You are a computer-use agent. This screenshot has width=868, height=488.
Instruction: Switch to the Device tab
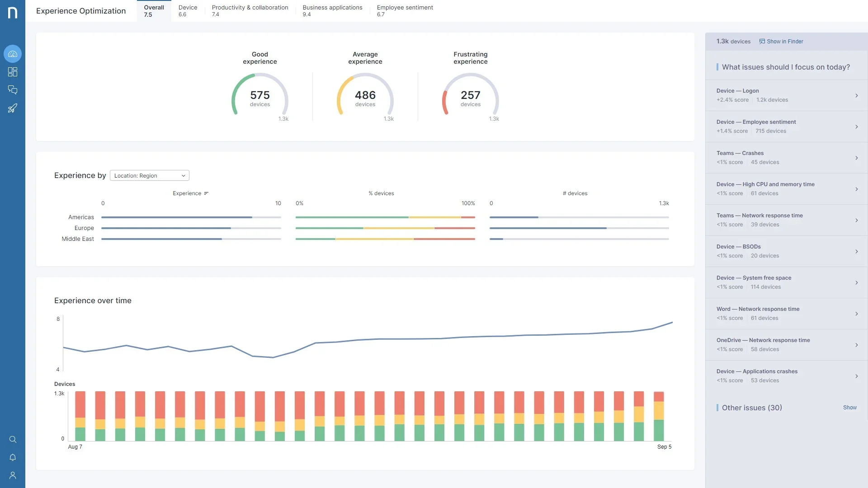[188, 11]
